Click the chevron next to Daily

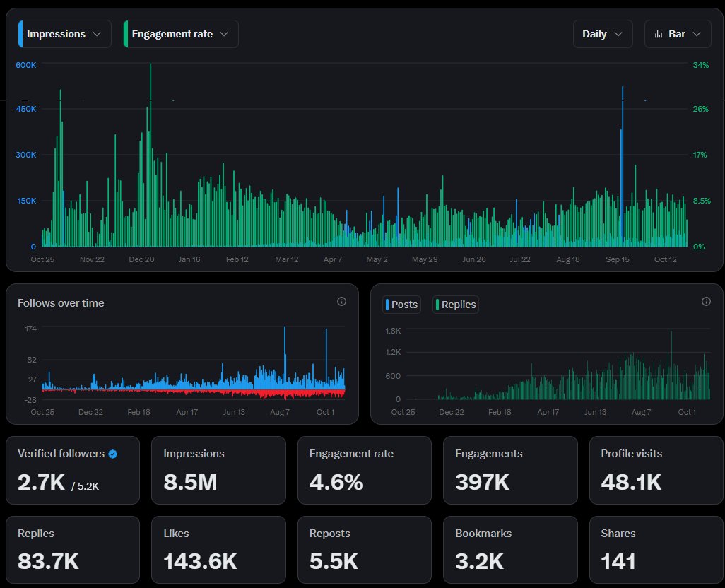pos(618,34)
